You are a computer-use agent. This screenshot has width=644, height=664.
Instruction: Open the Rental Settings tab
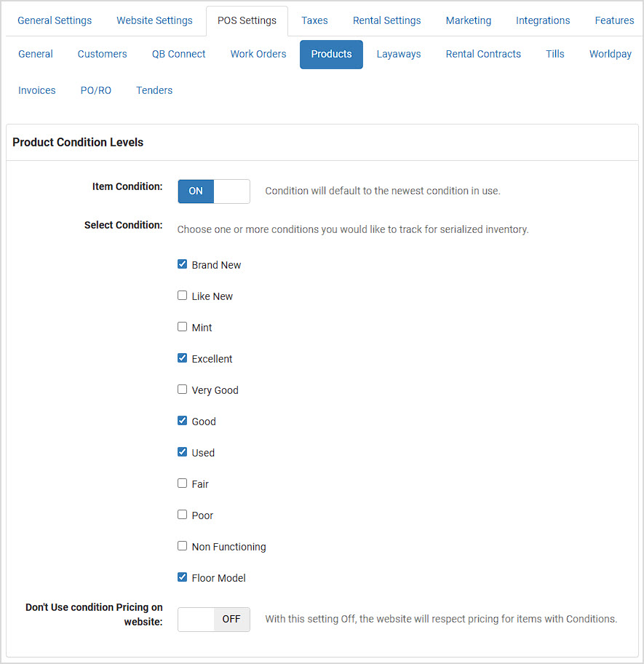[x=386, y=20]
